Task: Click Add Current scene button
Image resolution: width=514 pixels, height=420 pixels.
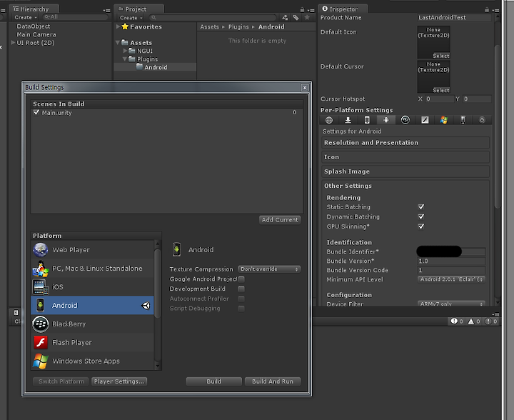Action: click(x=280, y=220)
